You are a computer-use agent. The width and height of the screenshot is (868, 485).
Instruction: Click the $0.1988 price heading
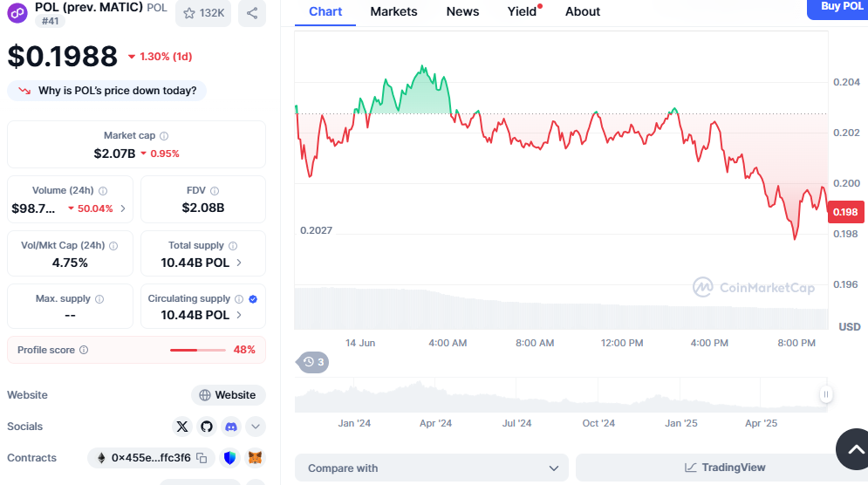pos(63,57)
